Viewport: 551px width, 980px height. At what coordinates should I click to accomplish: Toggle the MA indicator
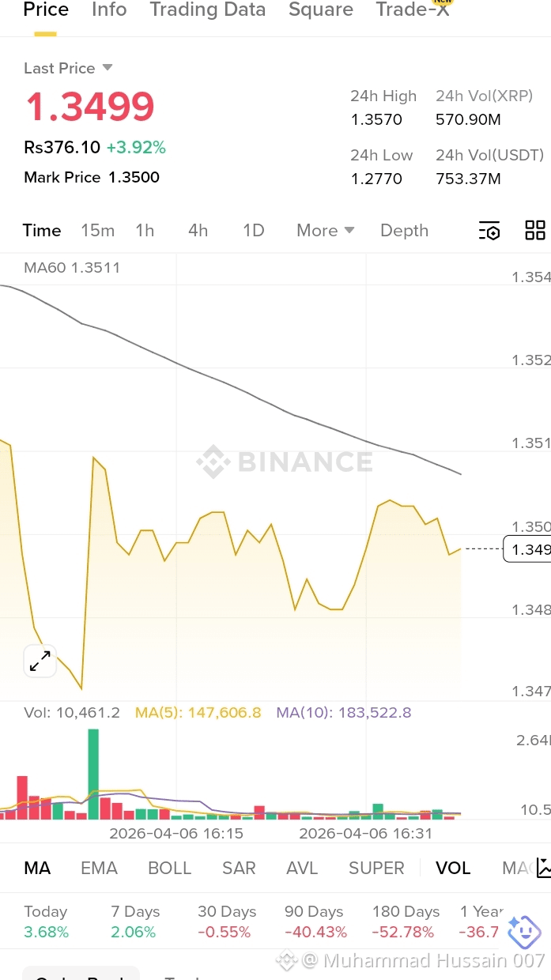pyautogui.click(x=37, y=868)
